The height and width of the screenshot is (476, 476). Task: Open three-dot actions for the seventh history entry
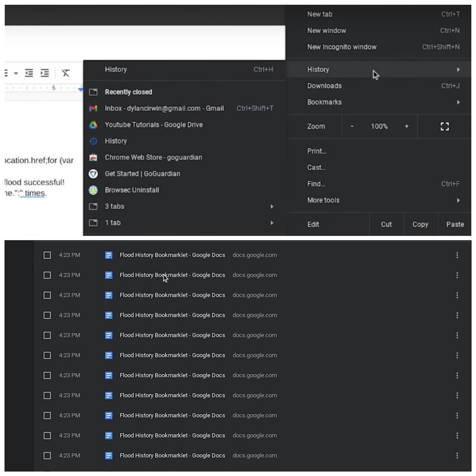(x=457, y=375)
